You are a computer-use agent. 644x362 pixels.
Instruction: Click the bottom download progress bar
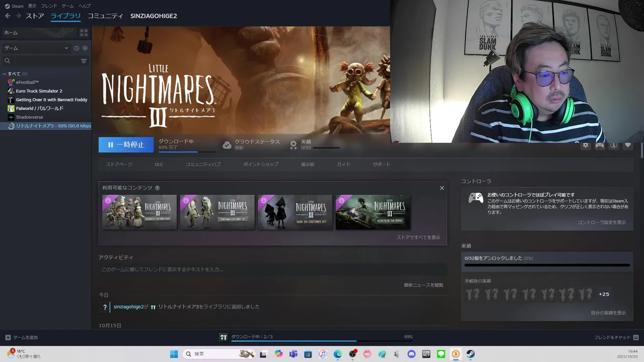322,341
